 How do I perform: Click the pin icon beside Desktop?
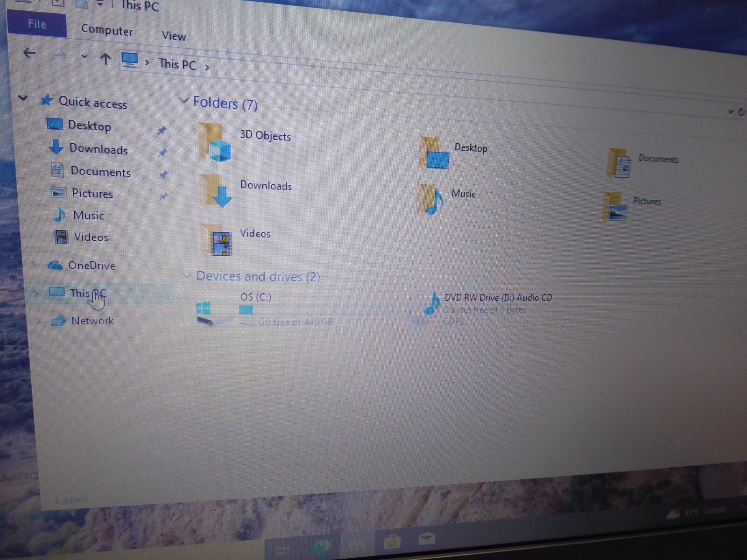[x=162, y=130]
